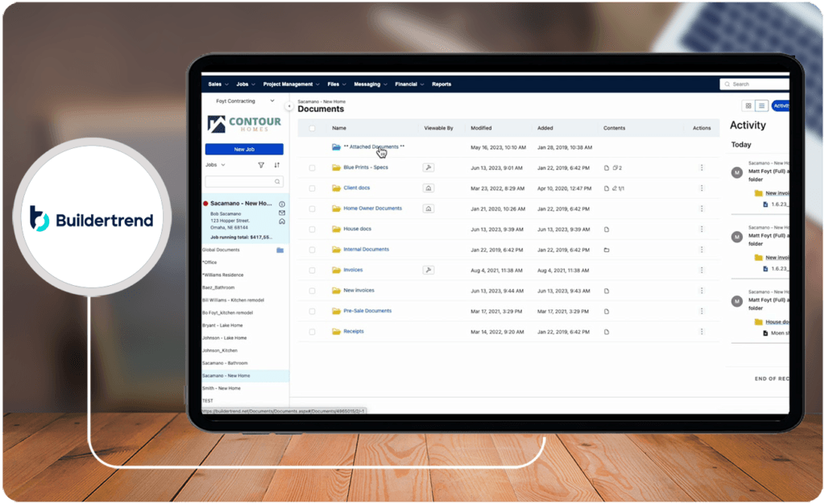Click magnifier icon in jobs search box
The image size is (825, 504).
(277, 182)
